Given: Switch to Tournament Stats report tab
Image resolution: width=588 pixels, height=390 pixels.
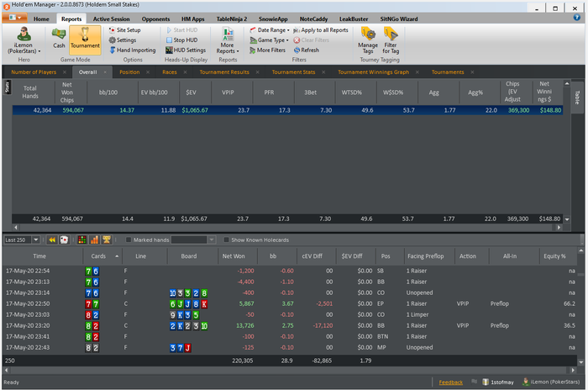Looking at the screenshot, I should pyautogui.click(x=294, y=72).
